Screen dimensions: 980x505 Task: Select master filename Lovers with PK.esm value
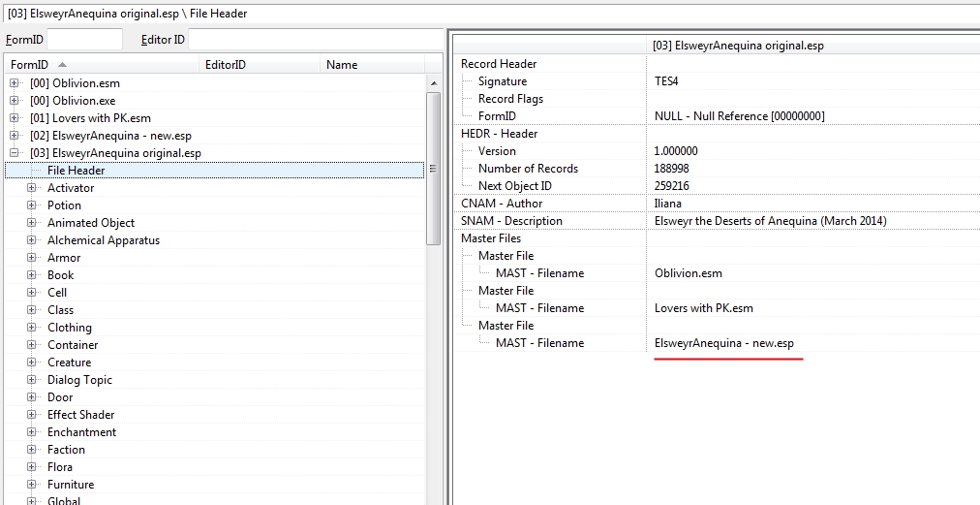click(704, 308)
